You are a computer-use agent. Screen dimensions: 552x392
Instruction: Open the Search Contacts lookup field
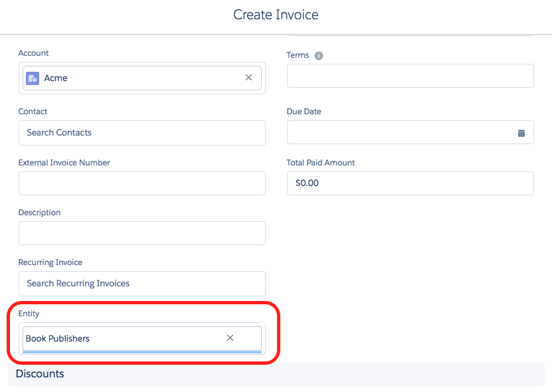pos(141,133)
